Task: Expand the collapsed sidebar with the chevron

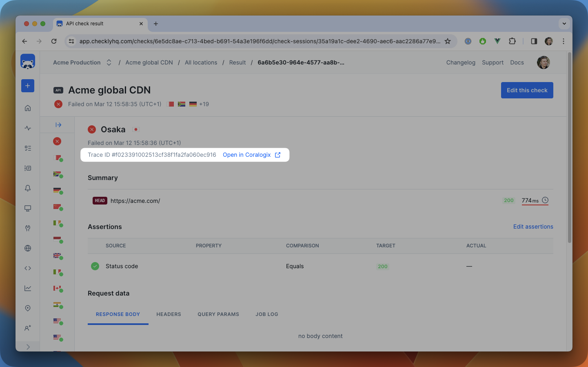Action: 28,347
